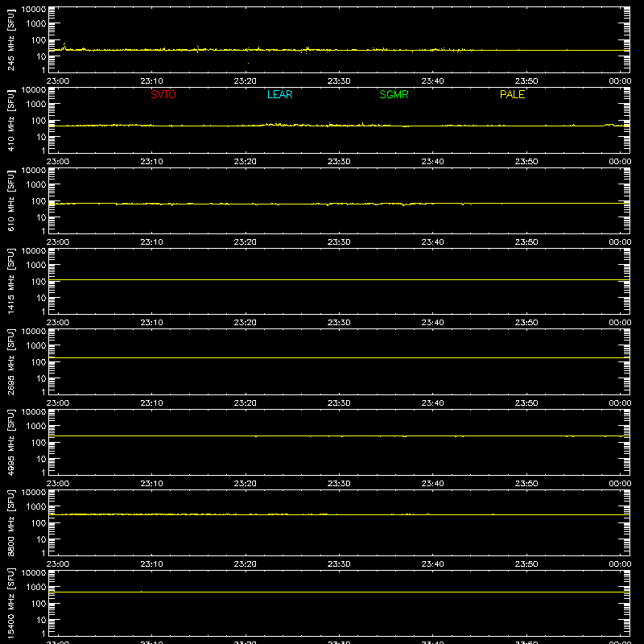Viewport: 644px width, 644px height.
Task: Click the red SVTO station label
Action: 163,94
